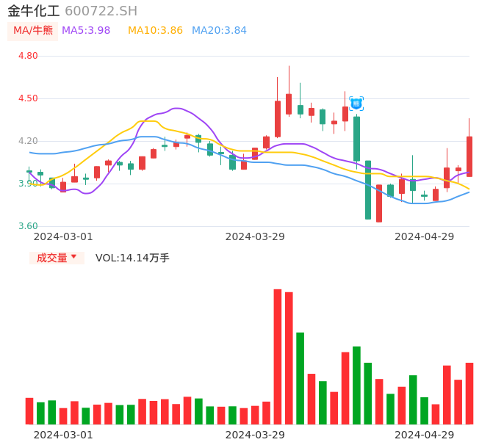Click the long green candlestick below bear icon
This screenshot has width=504, height=445.
click(x=356, y=138)
